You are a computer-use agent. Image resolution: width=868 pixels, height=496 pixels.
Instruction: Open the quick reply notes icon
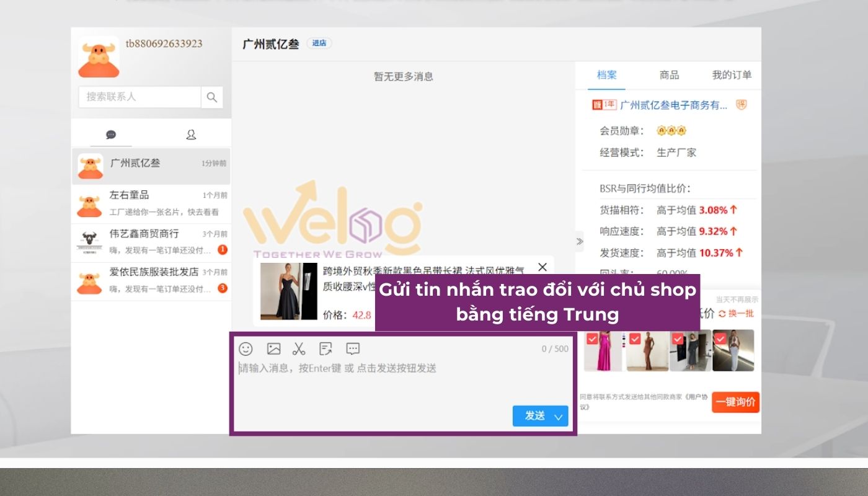(x=325, y=348)
